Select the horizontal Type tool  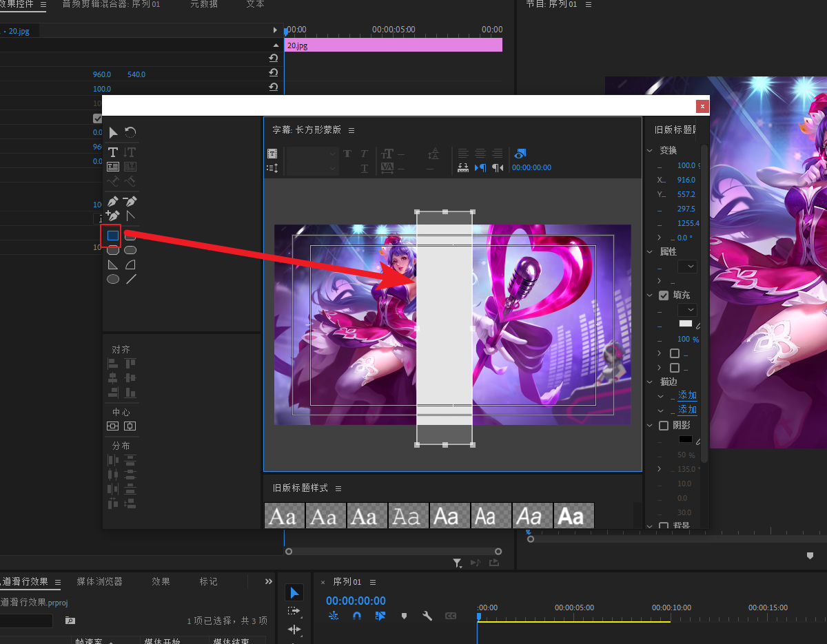coord(113,152)
